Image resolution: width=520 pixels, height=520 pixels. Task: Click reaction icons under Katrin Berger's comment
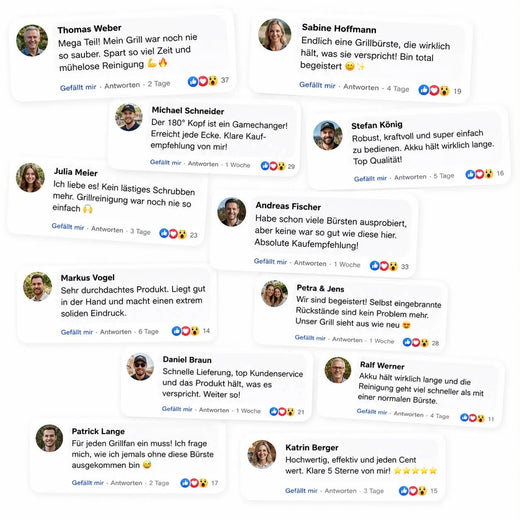click(413, 490)
